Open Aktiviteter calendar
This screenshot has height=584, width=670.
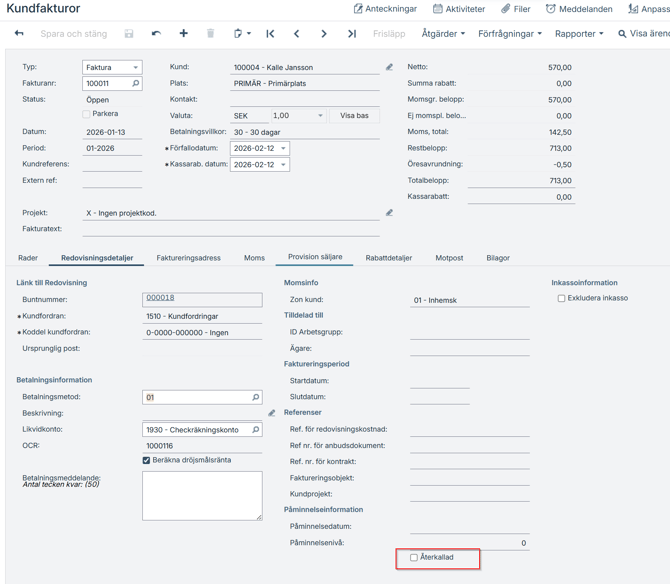tap(459, 9)
